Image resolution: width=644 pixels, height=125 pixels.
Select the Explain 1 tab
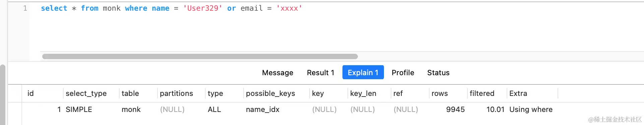(363, 72)
